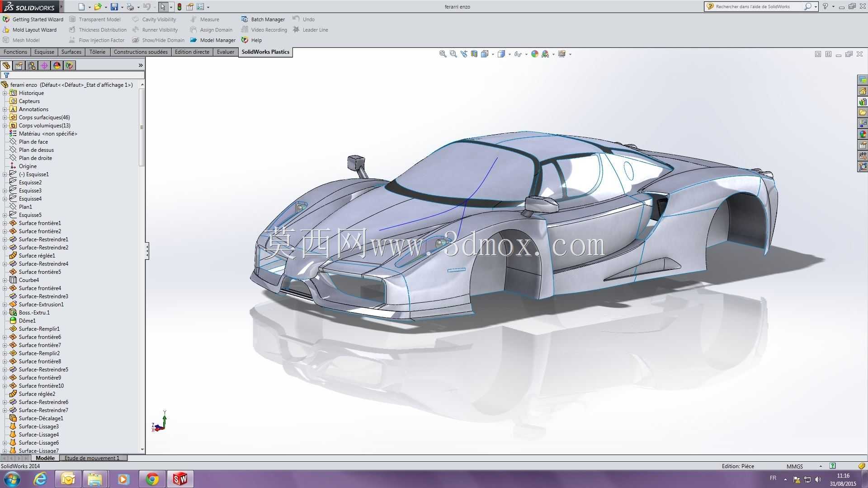This screenshot has width=868, height=488.
Task: Click the Zoom to Fit magnifier icon
Action: tap(443, 54)
